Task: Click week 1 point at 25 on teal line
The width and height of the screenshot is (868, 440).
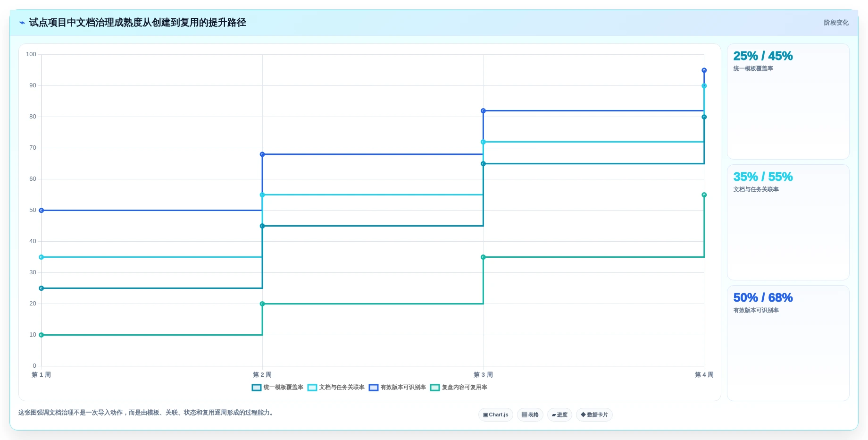Action: point(42,288)
